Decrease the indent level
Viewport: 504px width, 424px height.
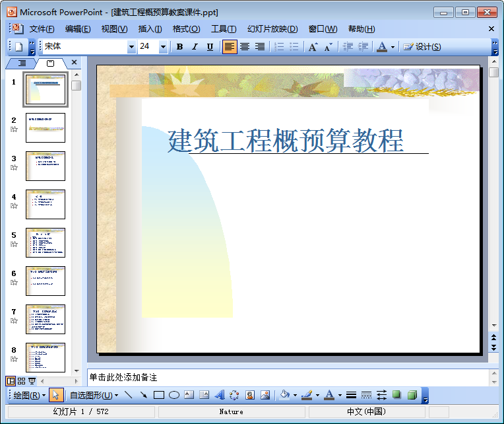[348, 47]
